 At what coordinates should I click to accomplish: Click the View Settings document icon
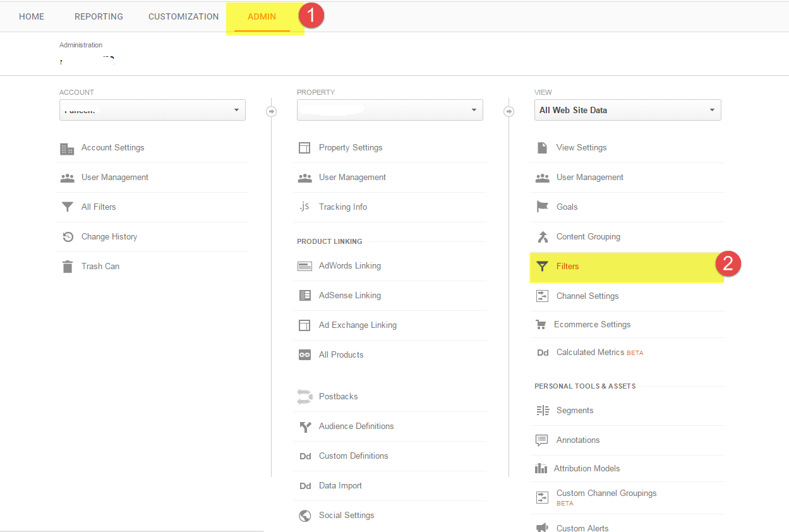click(542, 148)
